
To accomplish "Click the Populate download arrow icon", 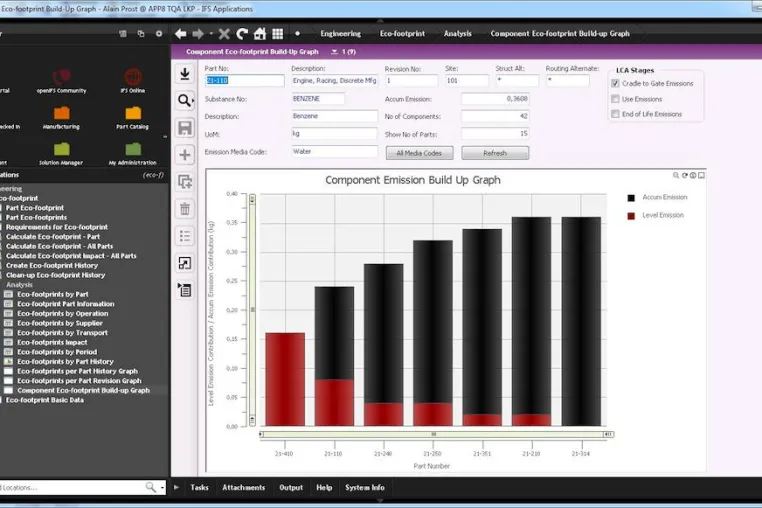I will point(185,73).
